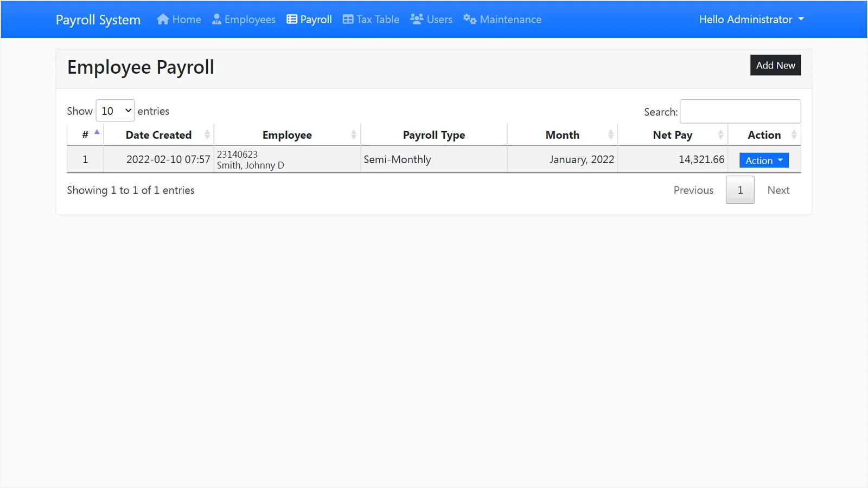Focus the Search input field
Image resolution: width=868 pixels, height=488 pixels.
(x=741, y=111)
